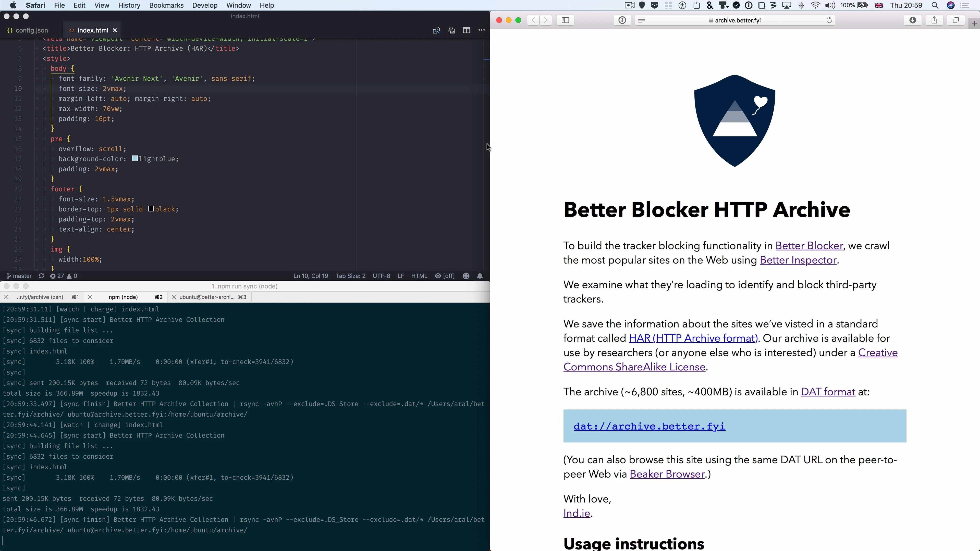Reload the Safari page
The height and width of the screenshot is (551, 980).
829,20
